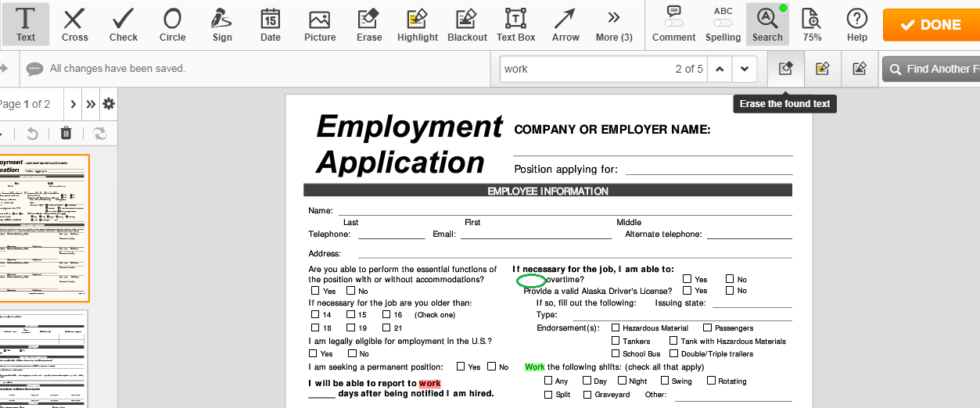Click the redo rotate icon
The height and width of the screenshot is (408, 980).
click(x=100, y=133)
